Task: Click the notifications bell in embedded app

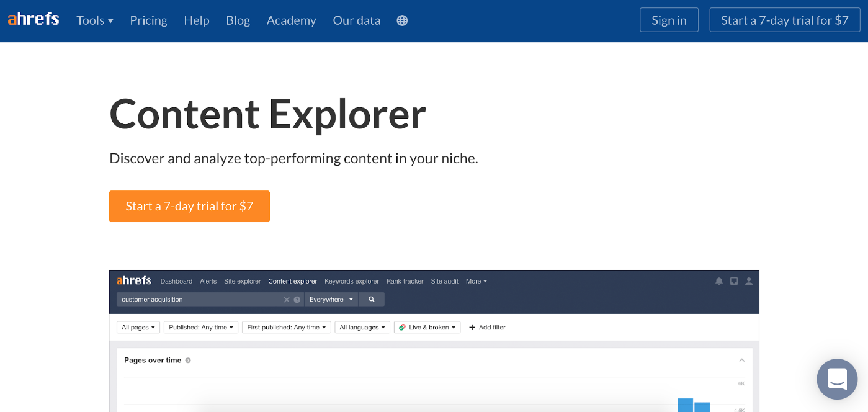Action: pos(719,281)
